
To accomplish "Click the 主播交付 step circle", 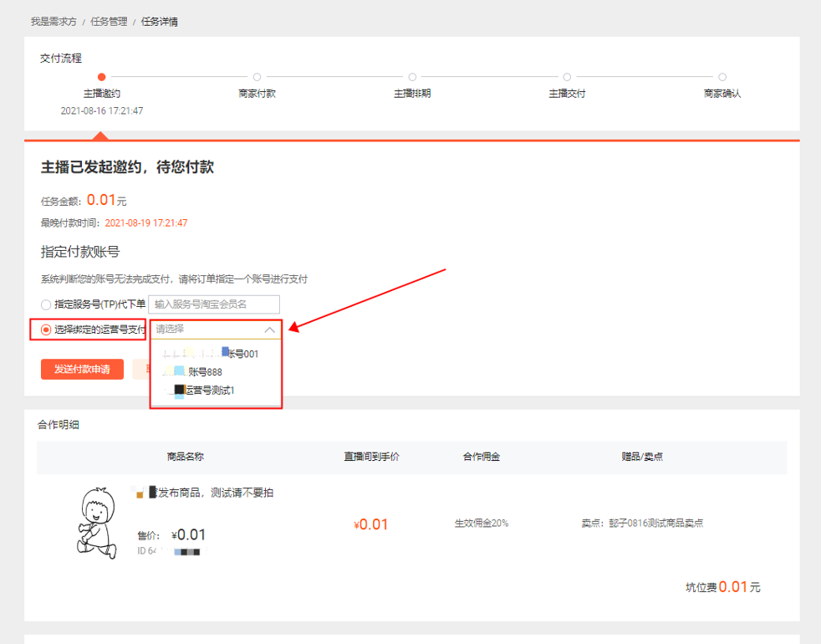I will tap(567, 77).
